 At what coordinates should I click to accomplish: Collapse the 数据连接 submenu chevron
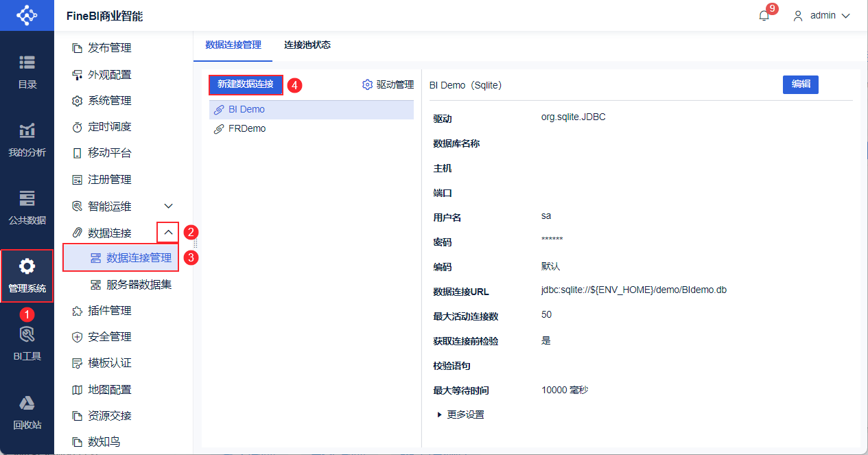pos(168,233)
